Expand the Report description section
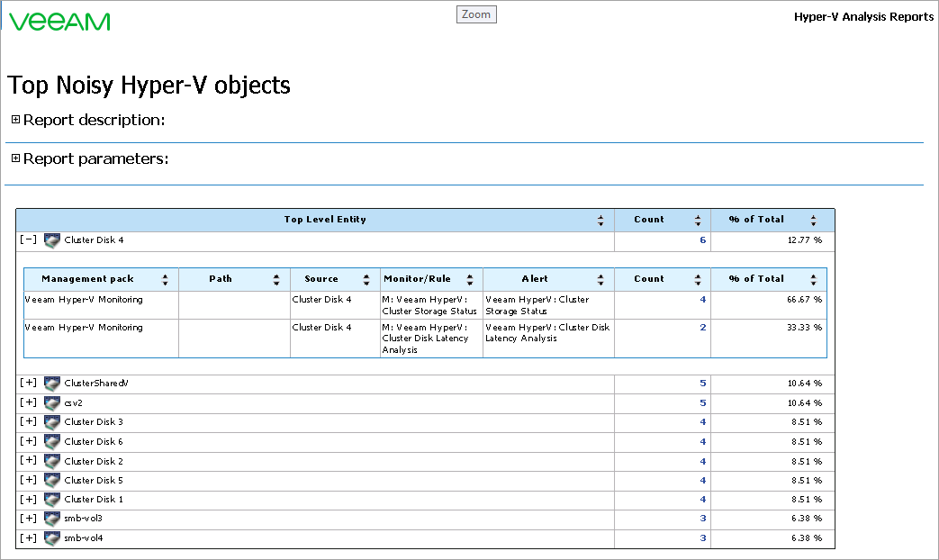 point(15,120)
